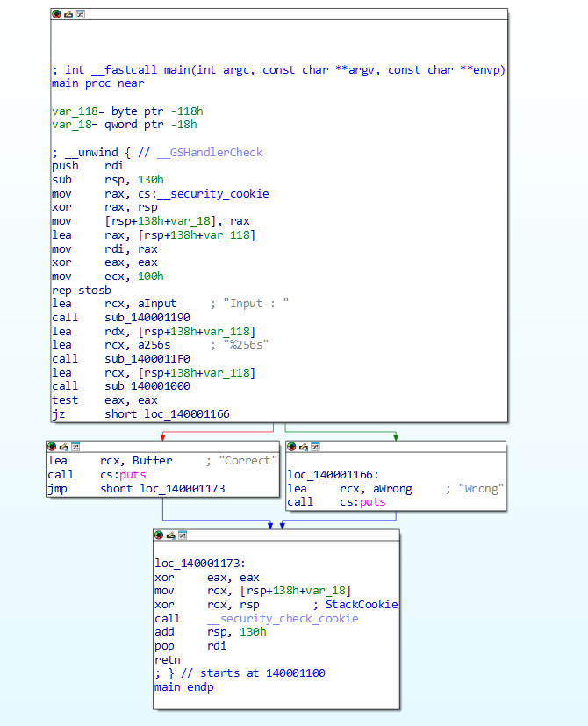Select the "var_118= byte ptr -118h" line
Viewport: 588px width, 726px height.
127,111
